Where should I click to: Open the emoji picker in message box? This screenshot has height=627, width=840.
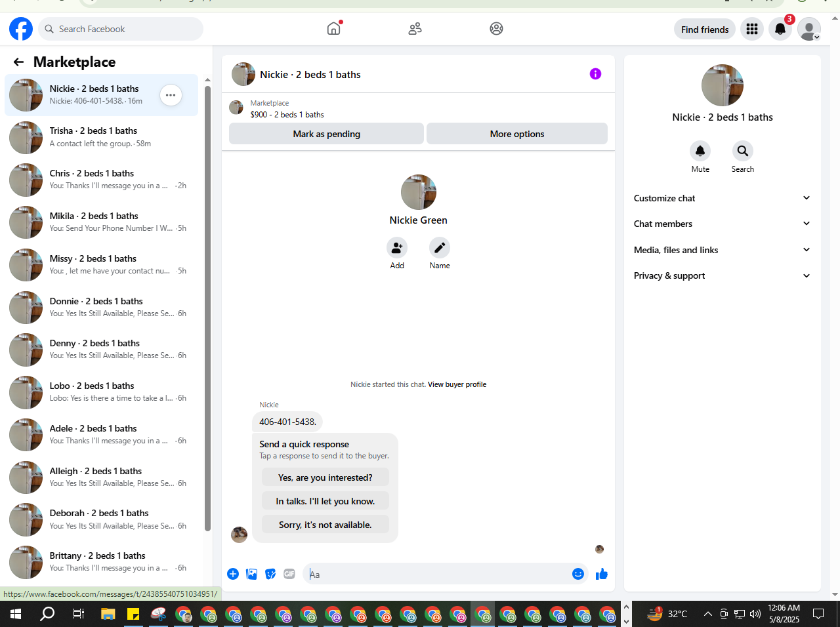578,574
